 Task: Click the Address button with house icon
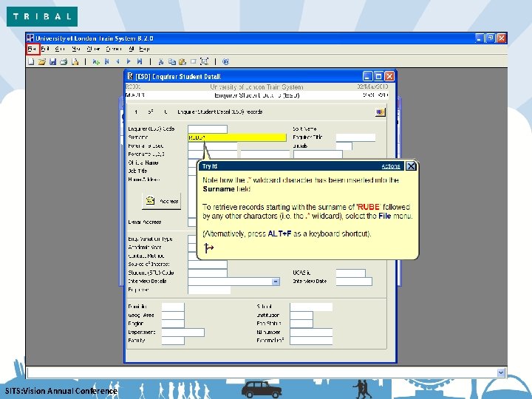[x=162, y=201]
